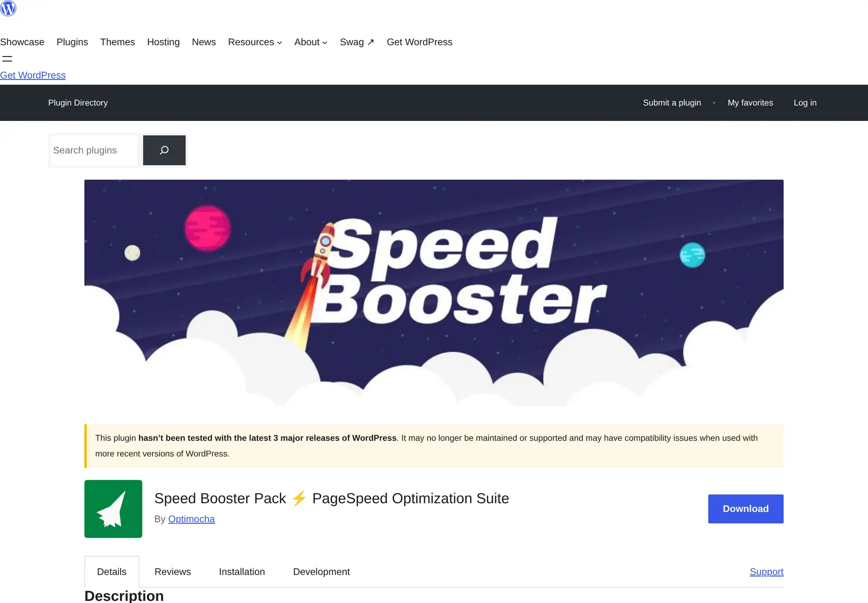868x603 pixels.
Task: Open Themes from the navigation
Action: tap(118, 42)
